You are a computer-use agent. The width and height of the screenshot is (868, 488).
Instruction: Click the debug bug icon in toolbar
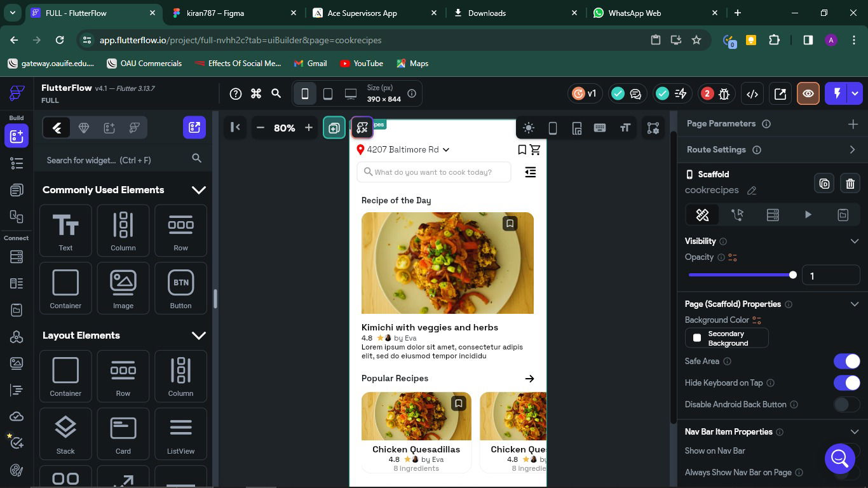724,94
